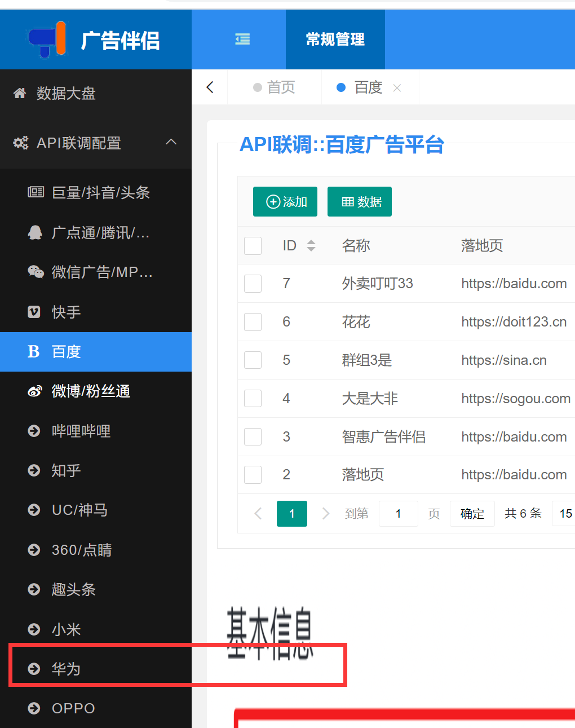Collapse the API联调配置 menu arrow
The width and height of the screenshot is (575, 728).
coord(171,142)
